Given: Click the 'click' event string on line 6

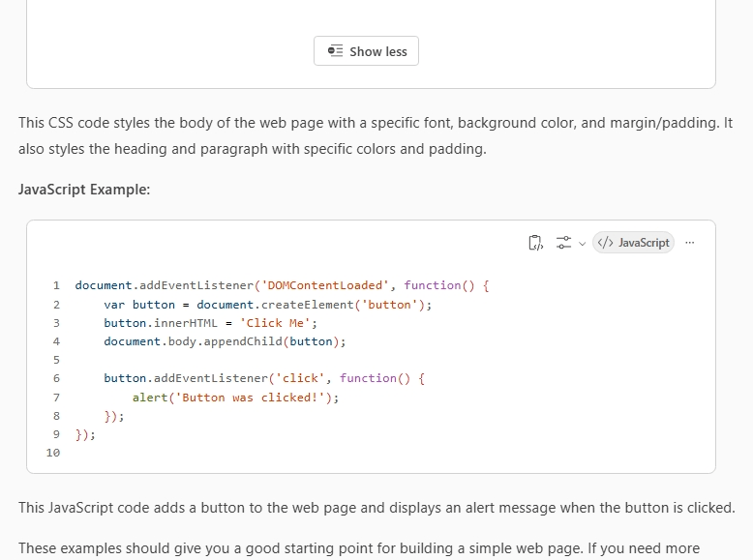Looking at the screenshot, I should coord(303,378).
